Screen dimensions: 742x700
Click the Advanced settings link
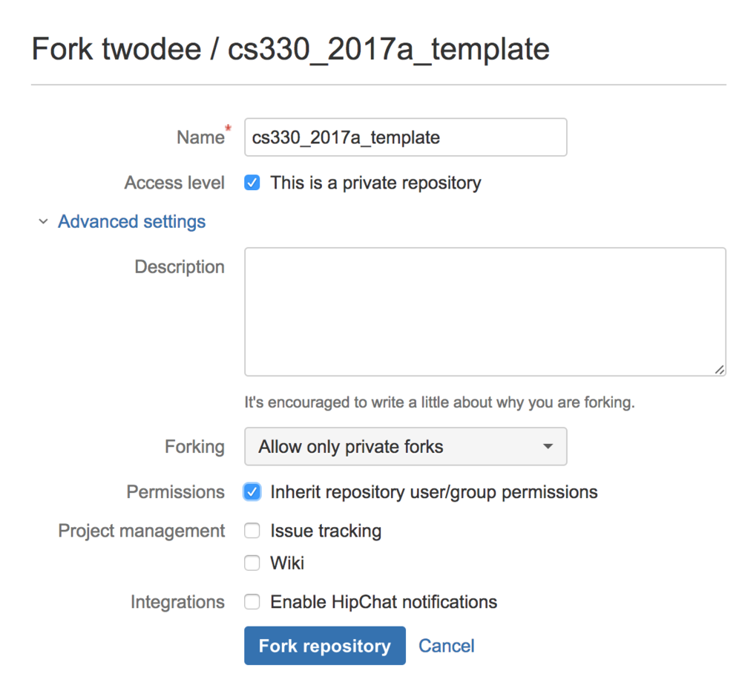(x=131, y=222)
